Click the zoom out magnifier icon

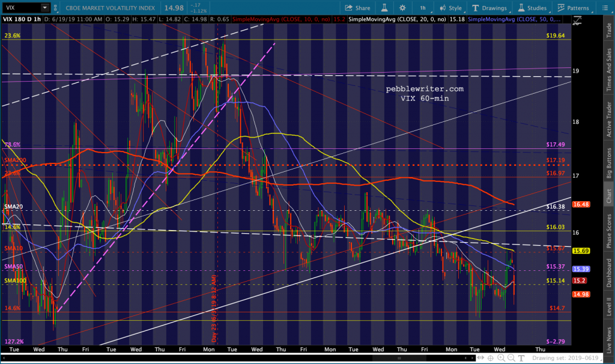click(510, 358)
